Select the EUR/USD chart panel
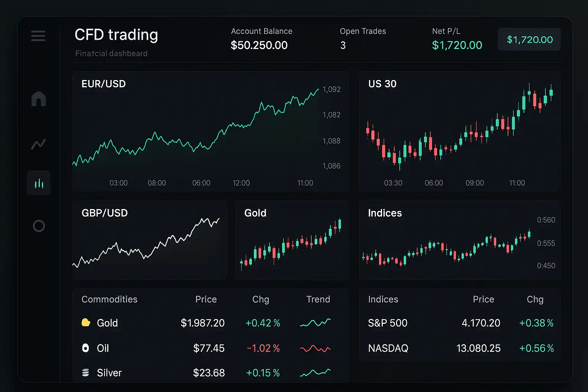The height and width of the screenshot is (392, 588). (211, 132)
